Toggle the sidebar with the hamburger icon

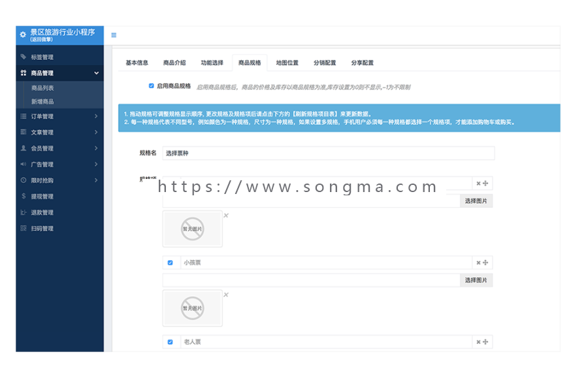pyautogui.click(x=114, y=35)
